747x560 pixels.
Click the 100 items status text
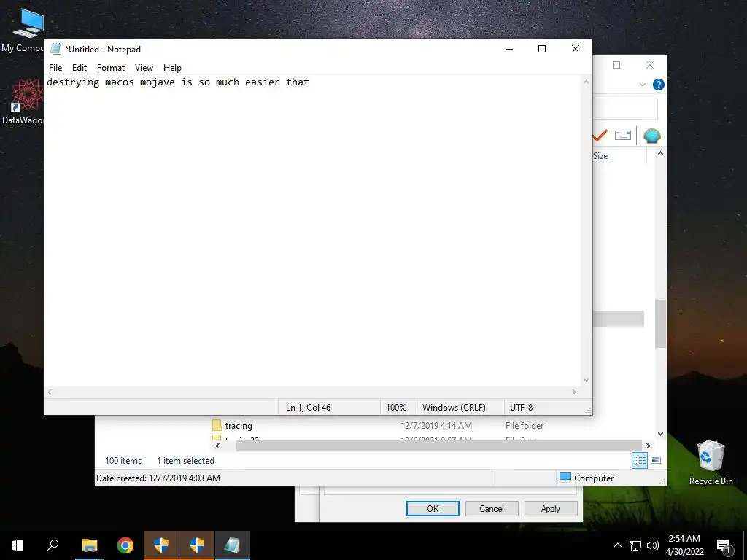coord(123,461)
